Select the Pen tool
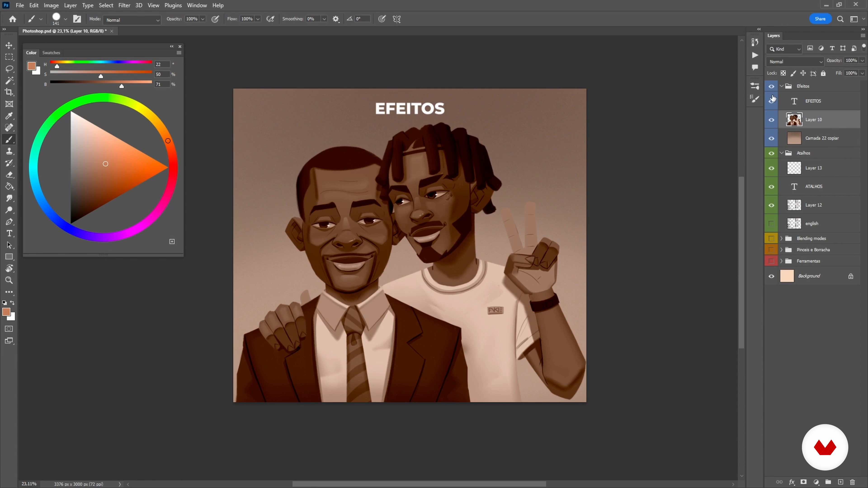Screen dimensions: 868x488 click(9, 222)
